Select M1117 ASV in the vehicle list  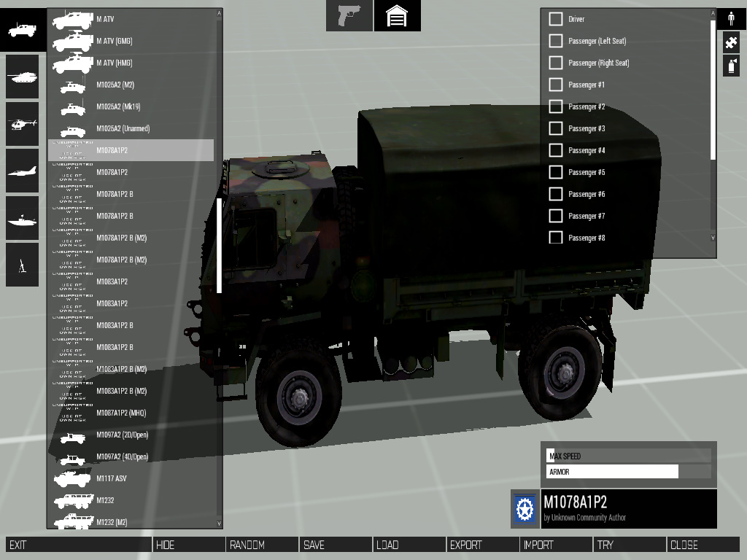click(x=112, y=478)
